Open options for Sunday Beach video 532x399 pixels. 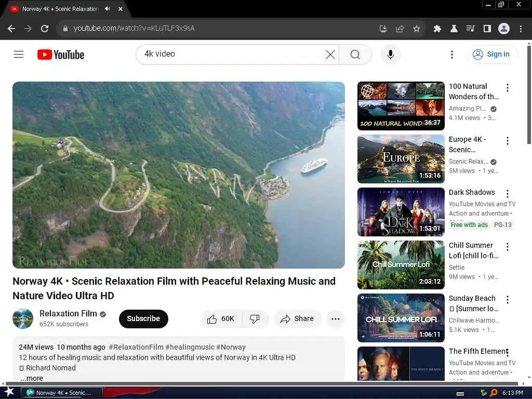point(507,300)
